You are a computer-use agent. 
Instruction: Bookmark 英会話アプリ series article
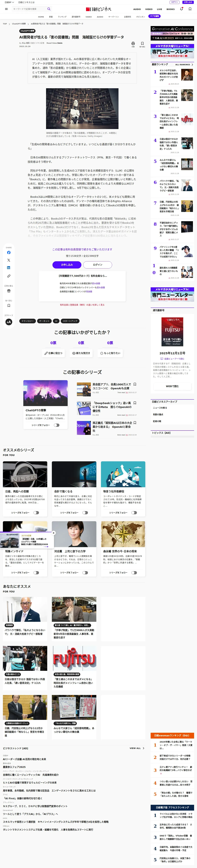tap(135, 384)
